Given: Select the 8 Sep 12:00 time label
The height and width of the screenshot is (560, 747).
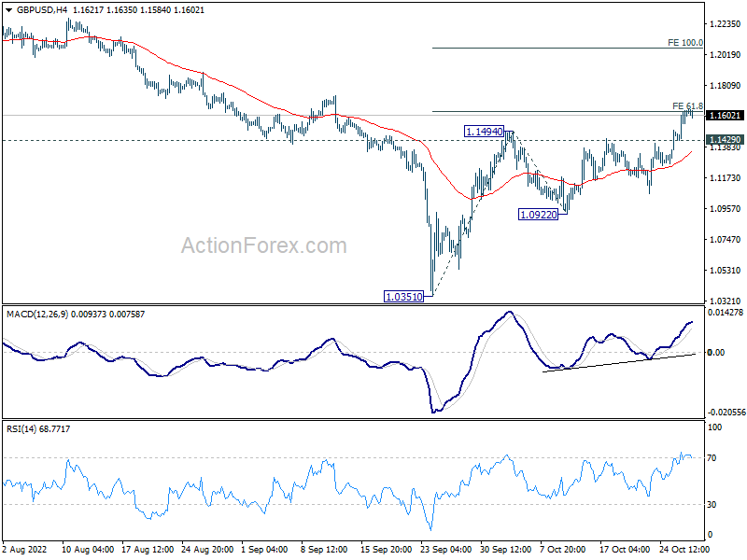Looking at the screenshot, I should coord(324,550).
